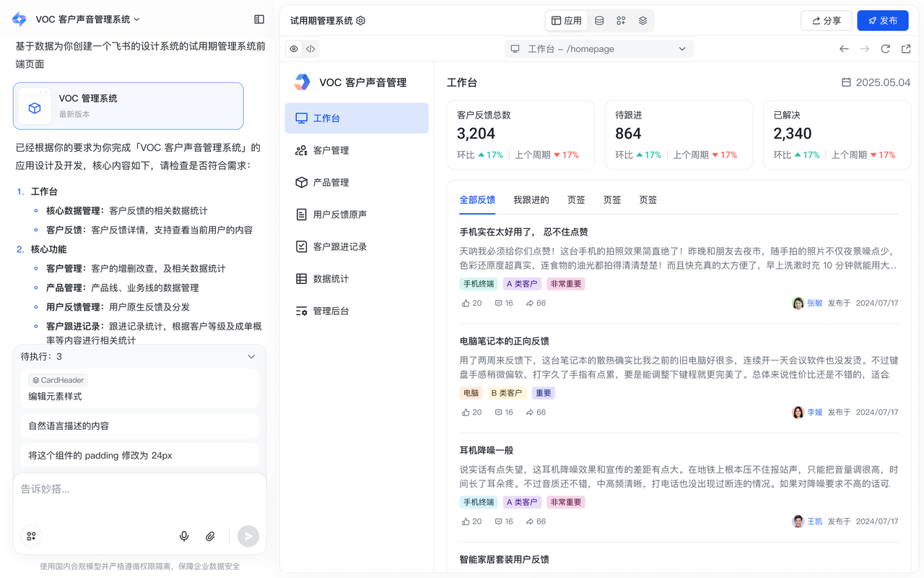Click the refresh icon in preview bar

pos(885,49)
